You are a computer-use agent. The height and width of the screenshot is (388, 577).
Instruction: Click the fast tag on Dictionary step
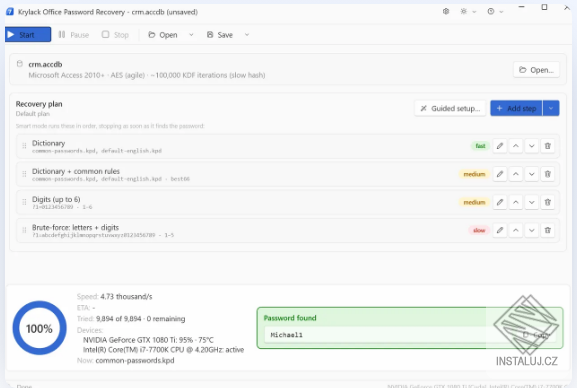[x=480, y=146]
